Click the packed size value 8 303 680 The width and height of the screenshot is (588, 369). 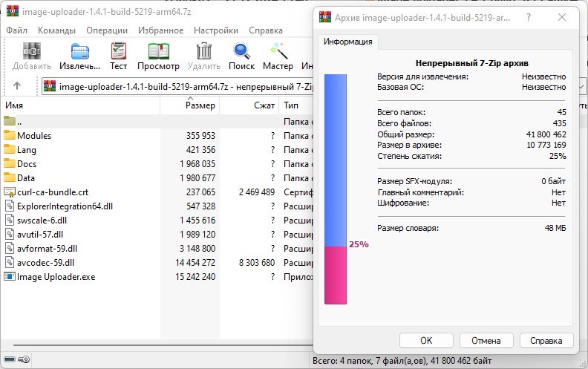click(257, 263)
